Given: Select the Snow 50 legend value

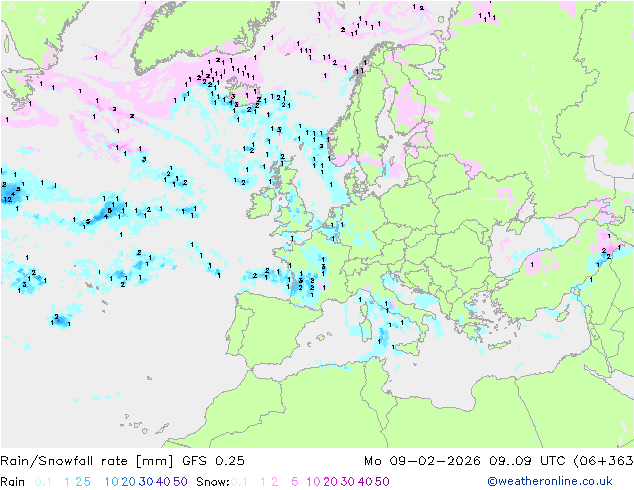Looking at the screenshot, I should [x=382, y=482].
